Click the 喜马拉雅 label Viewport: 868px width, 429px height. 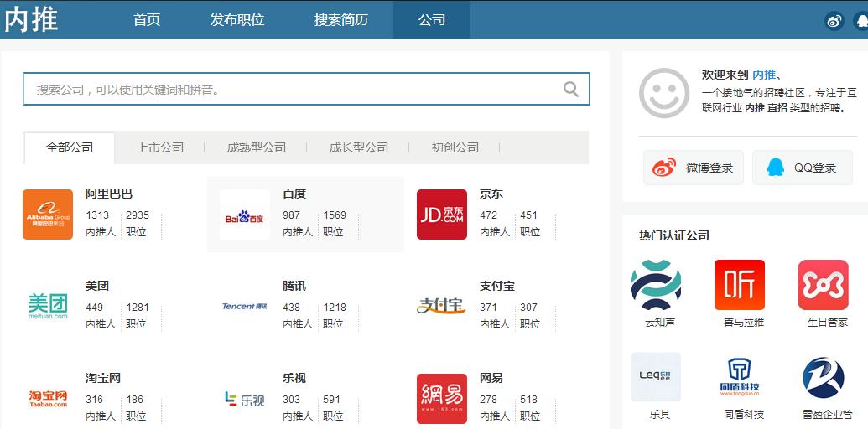point(743,323)
